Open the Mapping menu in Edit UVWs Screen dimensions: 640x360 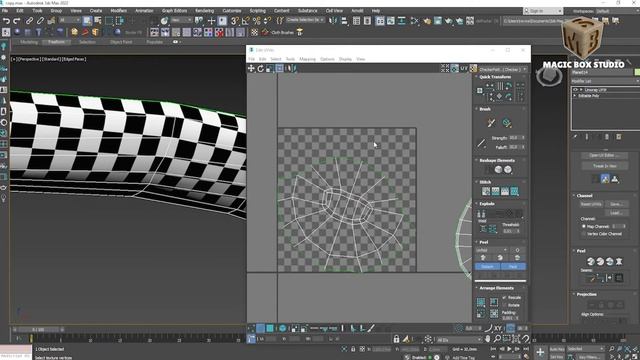(x=307, y=59)
